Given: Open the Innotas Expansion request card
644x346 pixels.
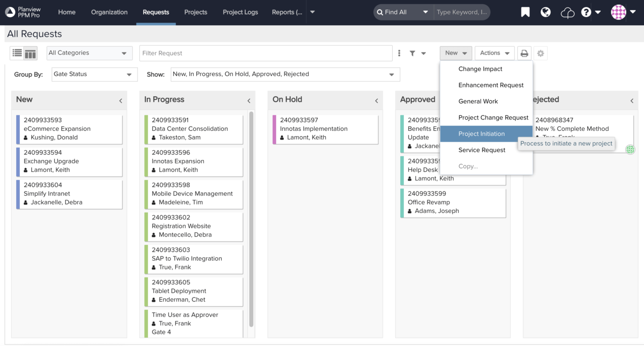Looking at the screenshot, I should 194,161.
